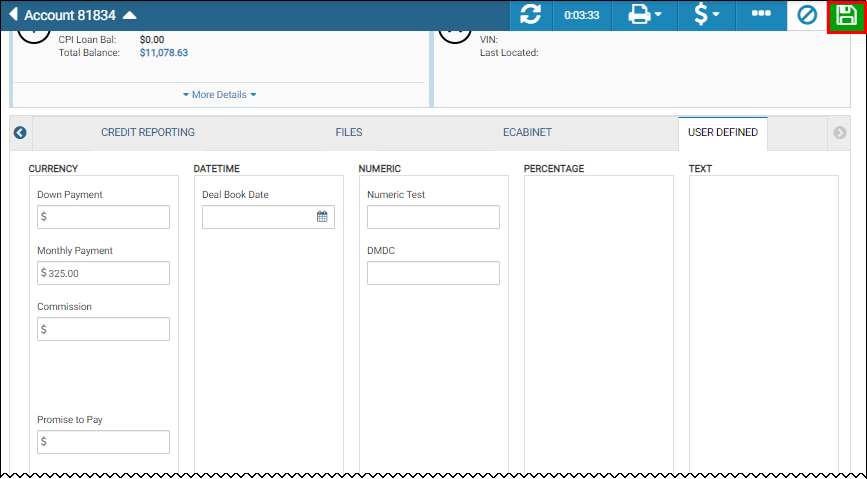Image resolution: width=867 pixels, height=479 pixels.
Task: Click the Promise to Pay field
Action: pyautogui.click(x=103, y=442)
